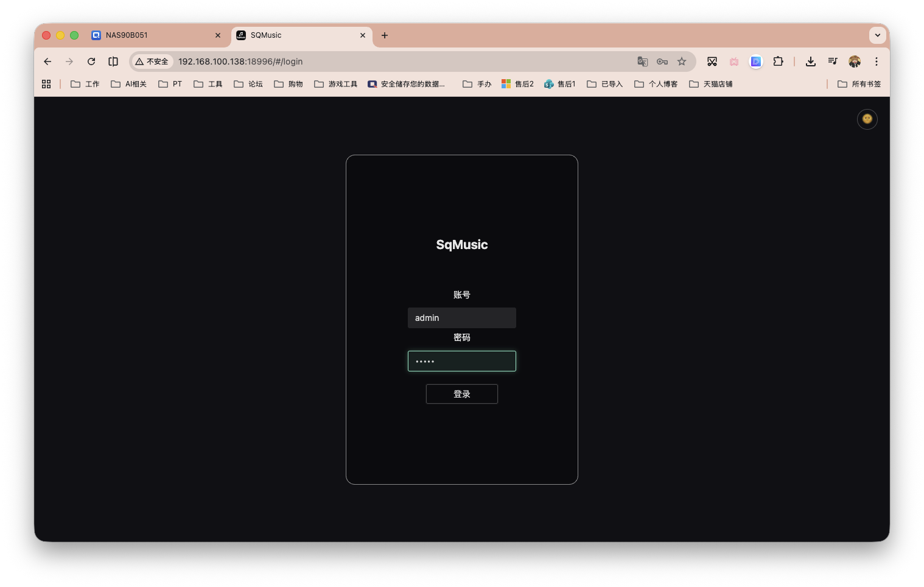Open the Chrome three-dot menu

877,62
